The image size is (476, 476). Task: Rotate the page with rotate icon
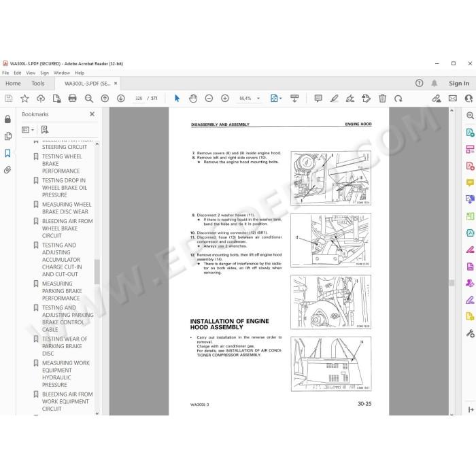(x=398, y=99)
